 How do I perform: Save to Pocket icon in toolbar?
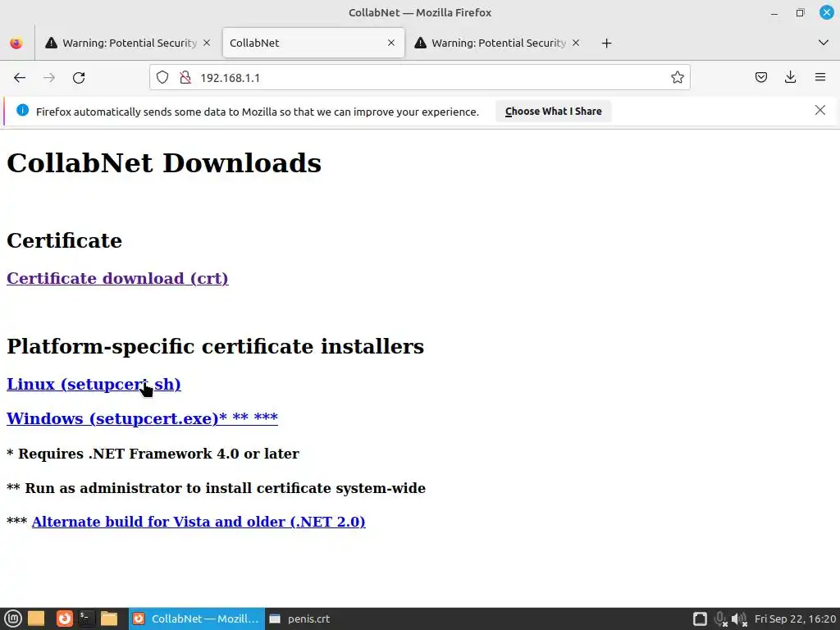click(760, 78)
